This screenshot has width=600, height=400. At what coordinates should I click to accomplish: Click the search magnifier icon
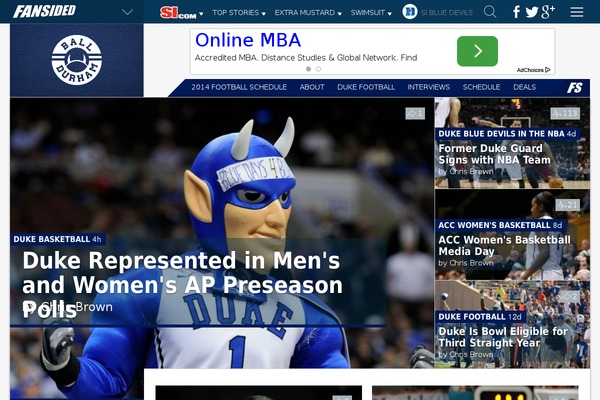(x=490, y=12)
